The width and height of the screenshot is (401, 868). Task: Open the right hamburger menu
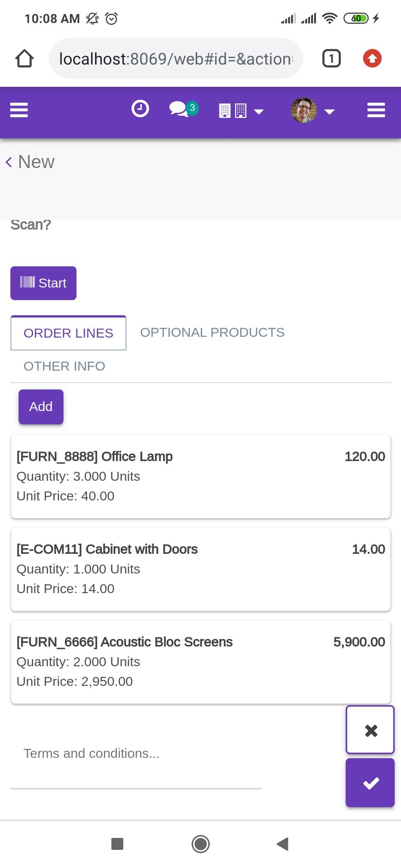[376, 110]
